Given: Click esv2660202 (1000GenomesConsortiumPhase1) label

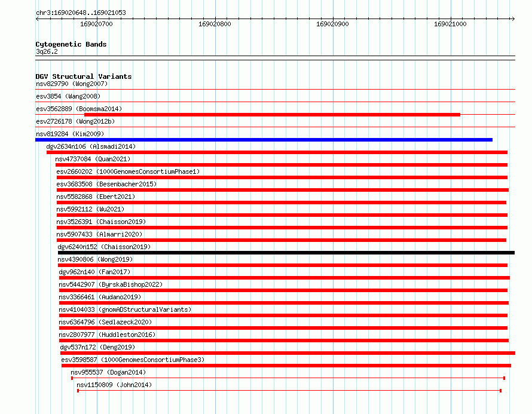Looking at the screenshot, I should 128,171.
